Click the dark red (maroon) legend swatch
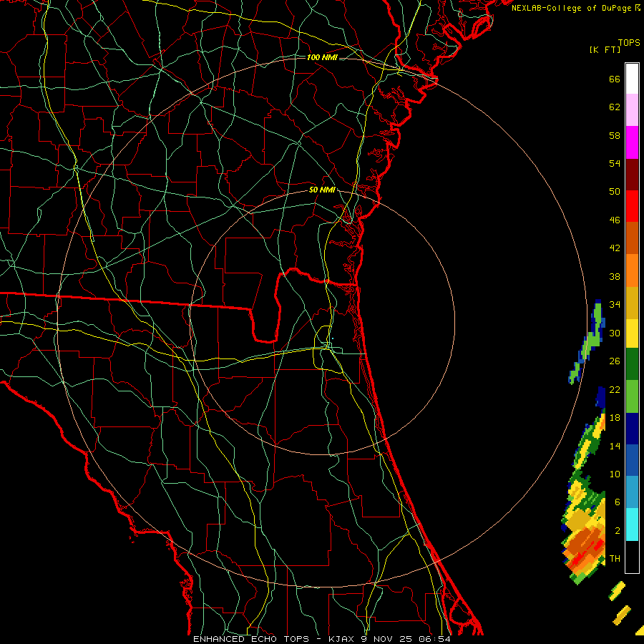 pos(632,174)
